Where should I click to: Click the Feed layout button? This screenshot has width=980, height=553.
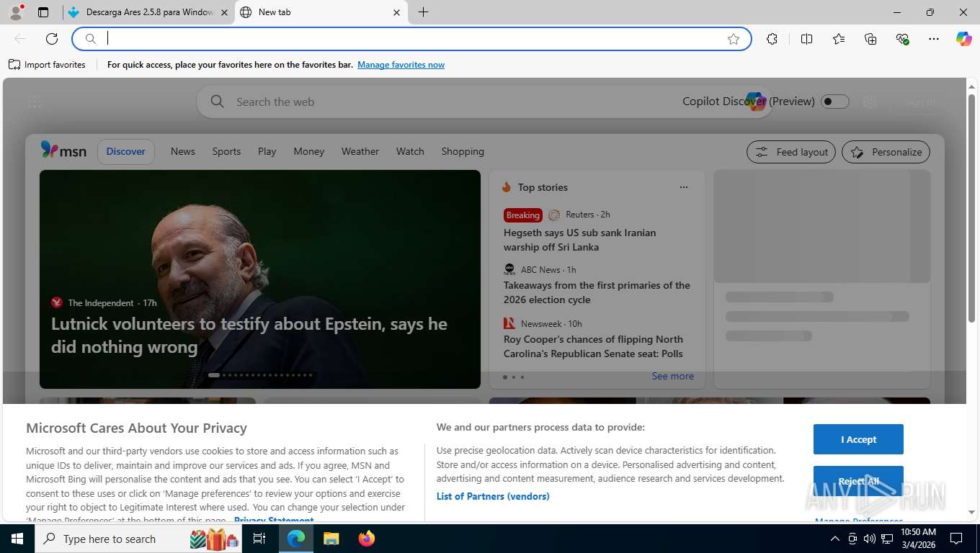pos(791,152)
